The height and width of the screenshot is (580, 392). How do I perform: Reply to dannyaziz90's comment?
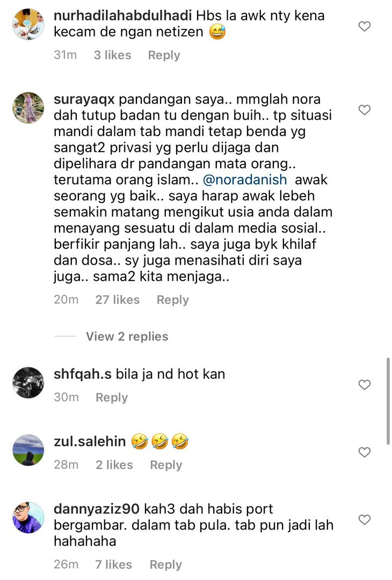[166, 565]
